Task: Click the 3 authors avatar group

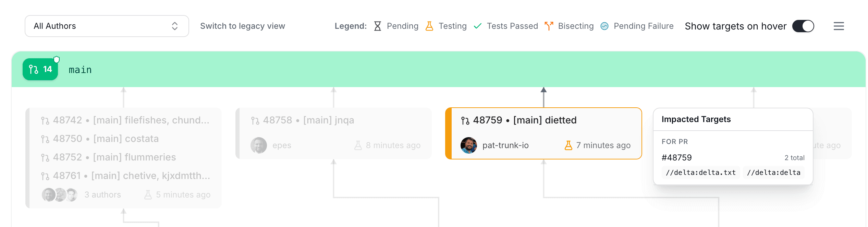Action: pos(60,195)
